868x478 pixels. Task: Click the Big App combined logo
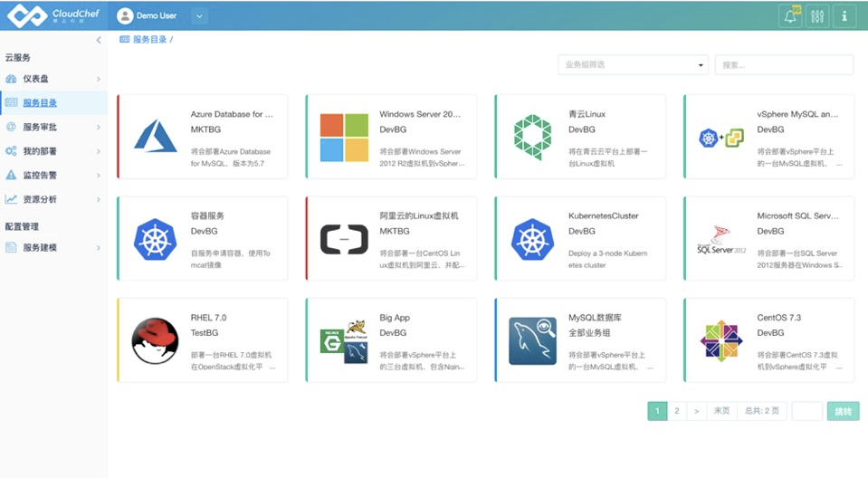click(344, 341)
